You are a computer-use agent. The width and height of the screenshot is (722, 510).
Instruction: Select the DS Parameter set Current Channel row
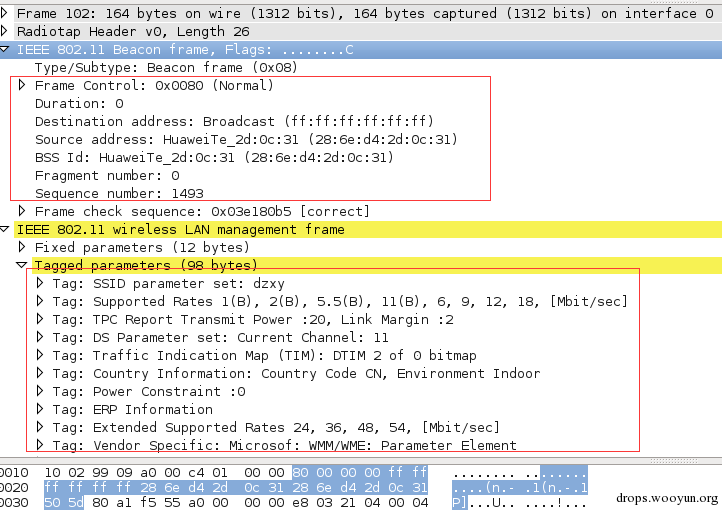[220, 337]
